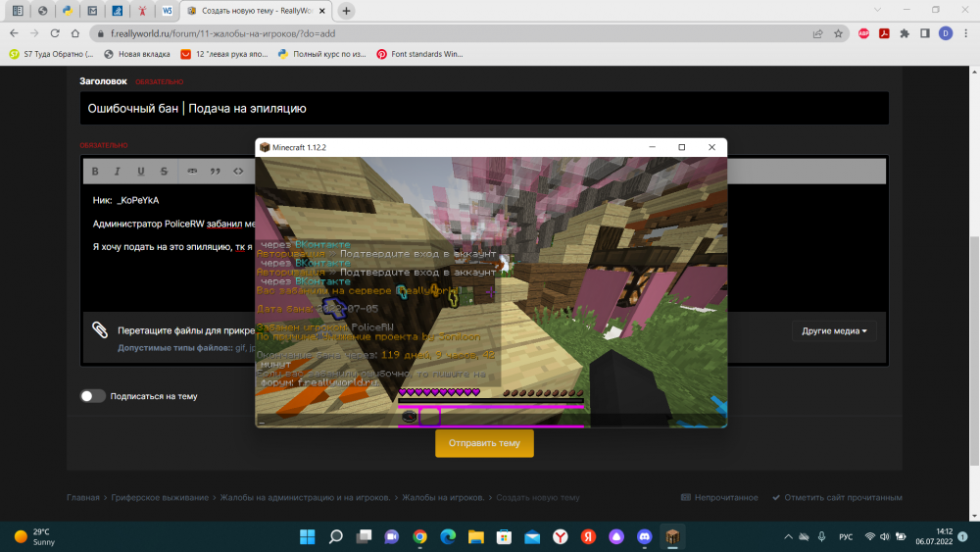
Task: Toggle the 'Подписаться на тему' switch
Action: [92, 396]
